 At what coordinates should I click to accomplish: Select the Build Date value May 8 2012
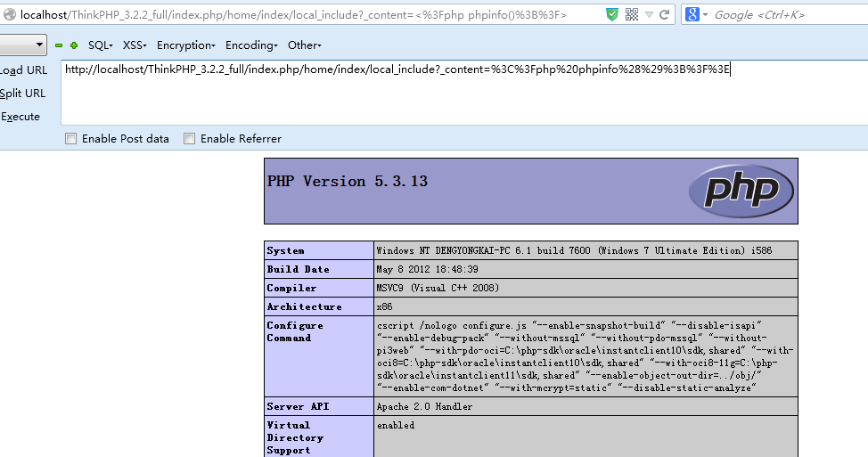tap(428, 269)
